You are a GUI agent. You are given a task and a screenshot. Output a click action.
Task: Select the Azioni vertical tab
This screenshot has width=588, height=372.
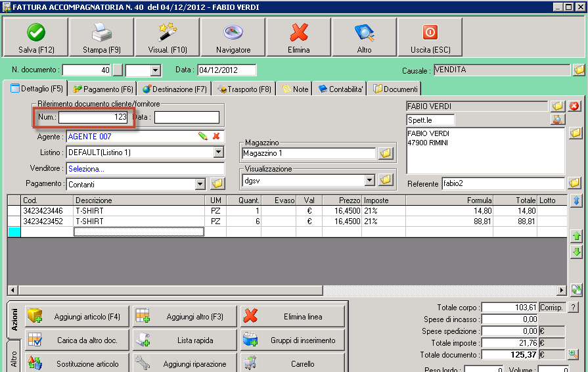tap(14, 320)
